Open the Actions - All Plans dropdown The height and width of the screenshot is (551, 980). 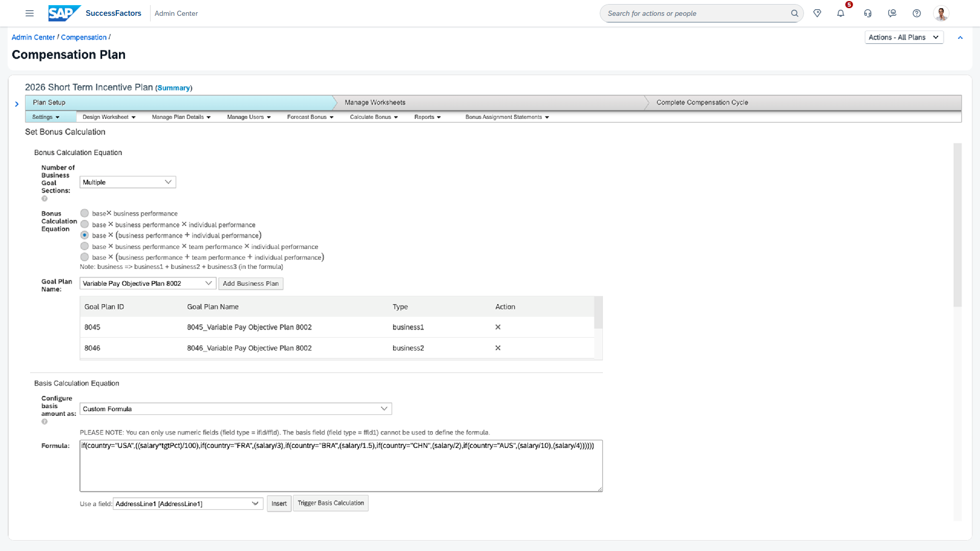coord(904,37)
